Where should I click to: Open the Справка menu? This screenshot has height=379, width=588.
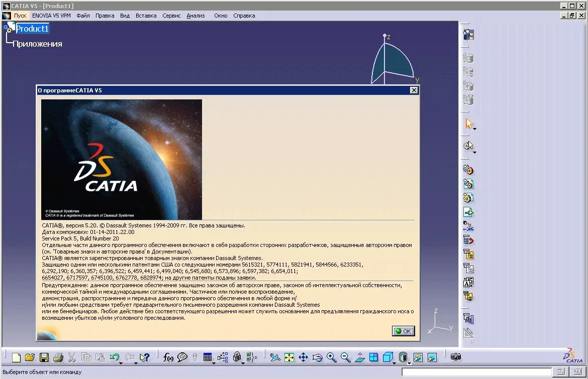tap(244, 16)
